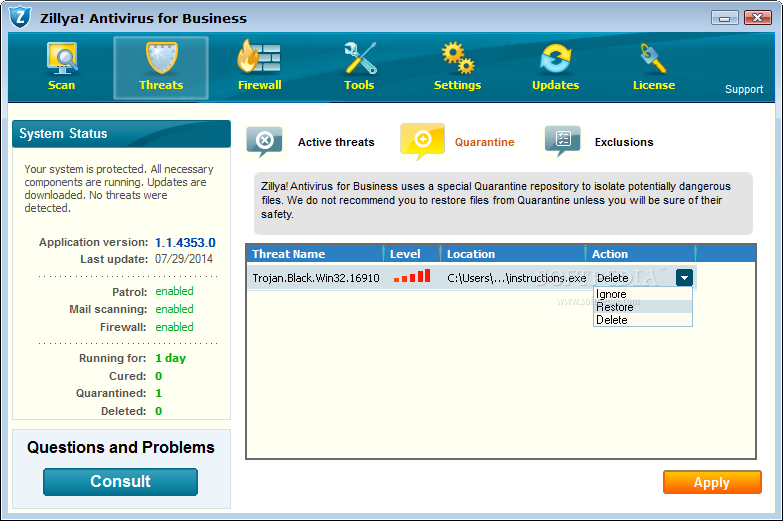This screenshot has width=783, height=521.
Task: Click Patrol enabled status
Action: (x=174, y=291)
